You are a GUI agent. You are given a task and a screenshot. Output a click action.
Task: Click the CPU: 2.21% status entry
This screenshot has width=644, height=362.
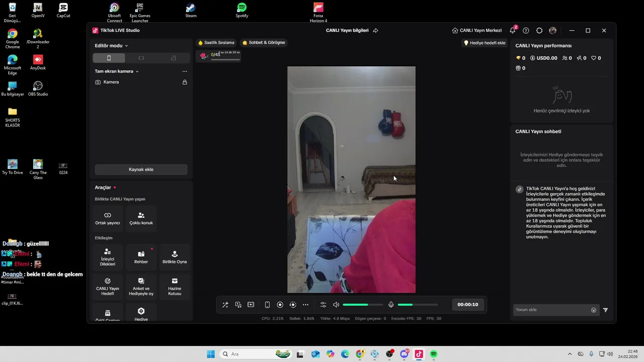click(272, 318)
